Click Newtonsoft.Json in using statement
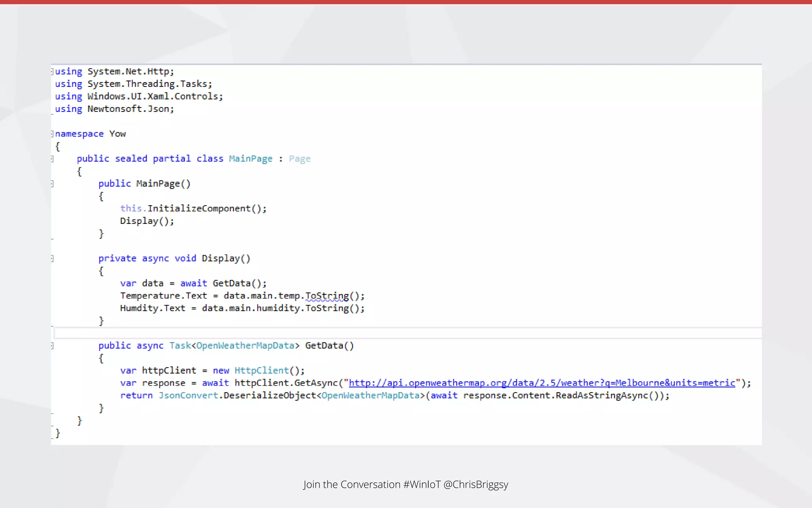812x508 pixels. coord(130,109)
